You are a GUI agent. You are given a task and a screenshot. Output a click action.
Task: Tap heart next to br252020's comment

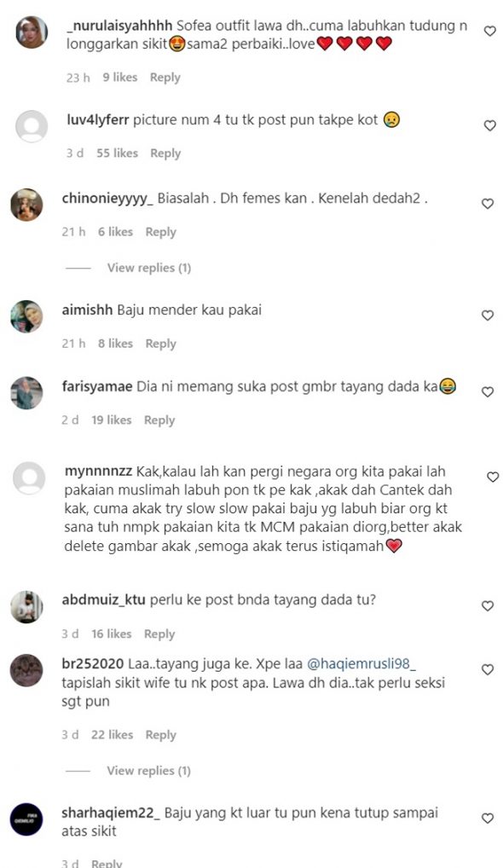click(488, 670)
